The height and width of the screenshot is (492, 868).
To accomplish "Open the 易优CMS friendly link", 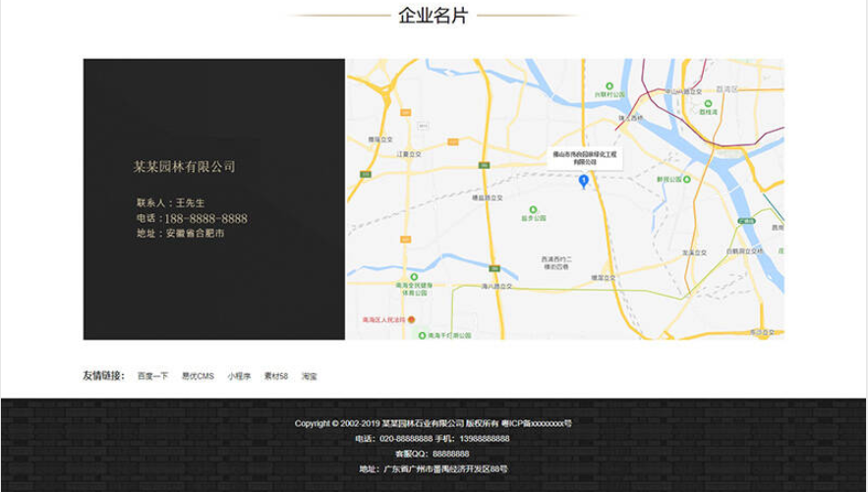I will (x=198, y=376).
